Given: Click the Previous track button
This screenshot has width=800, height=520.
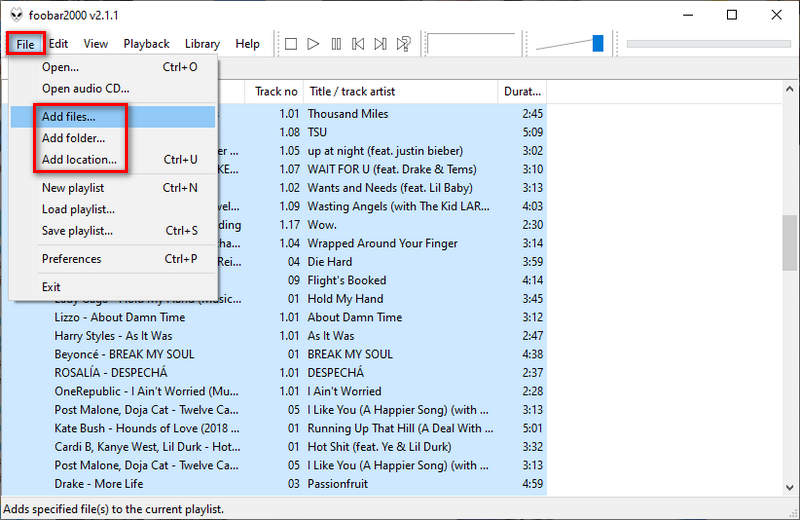Looking at the screenshot, I should click(x=358, y=44).
